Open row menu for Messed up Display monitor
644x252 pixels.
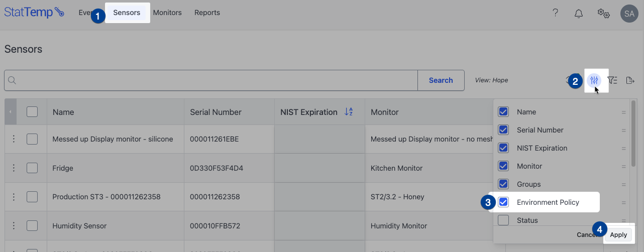pos(14,139)
